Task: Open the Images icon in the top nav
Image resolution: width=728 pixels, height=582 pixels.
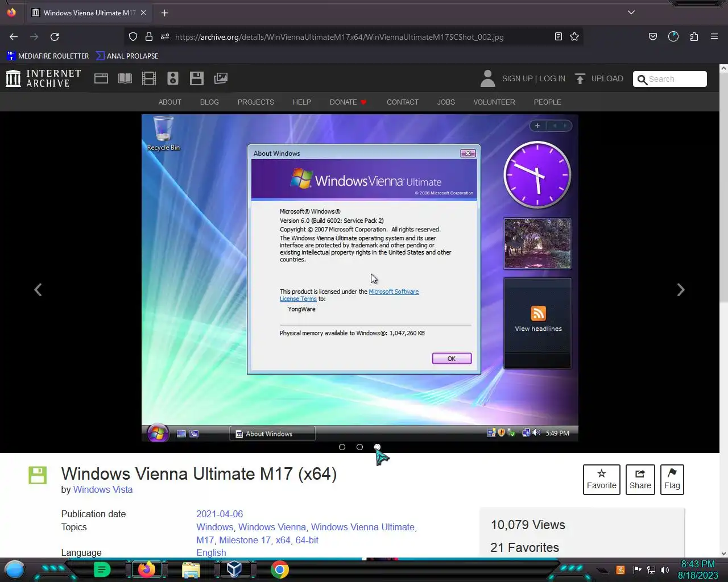Action: 221,78
